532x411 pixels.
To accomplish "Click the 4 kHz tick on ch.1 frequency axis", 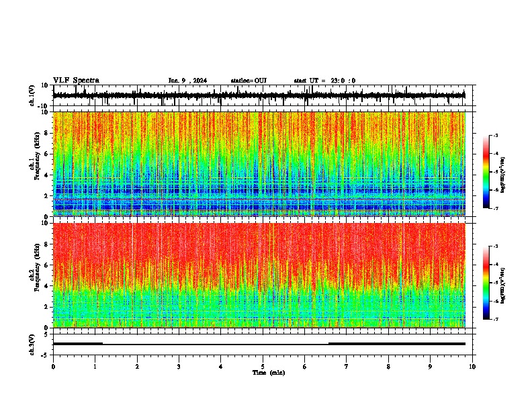I will coord(47,175).
